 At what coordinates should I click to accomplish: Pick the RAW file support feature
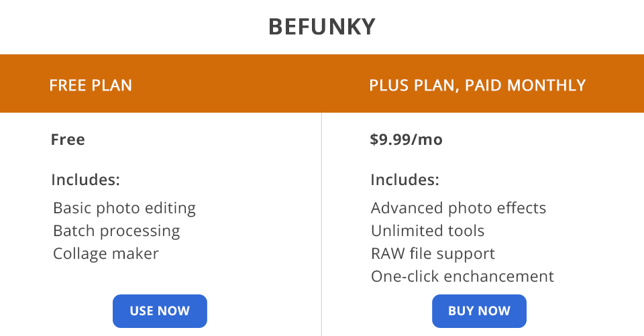(x=433, y=254)
